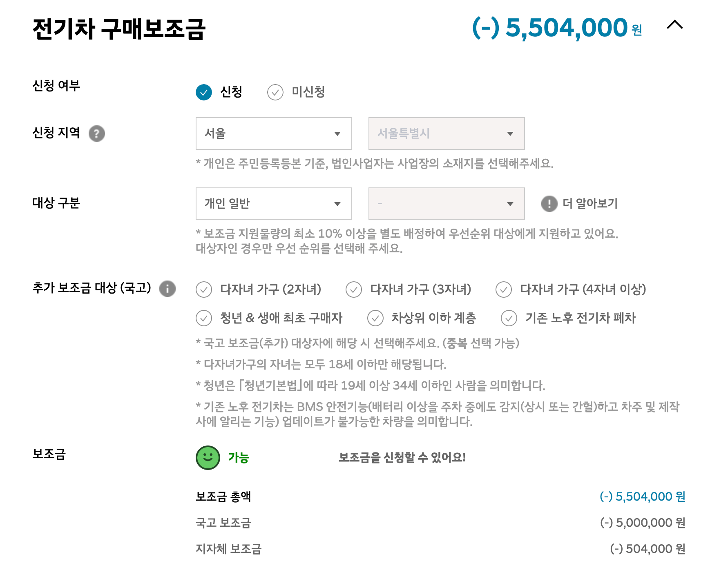Collapse the 전기차 구매보조금 section with the chevron
Image resolution: width=710 pixels, height=588 pixels.
tap(676, 25)
